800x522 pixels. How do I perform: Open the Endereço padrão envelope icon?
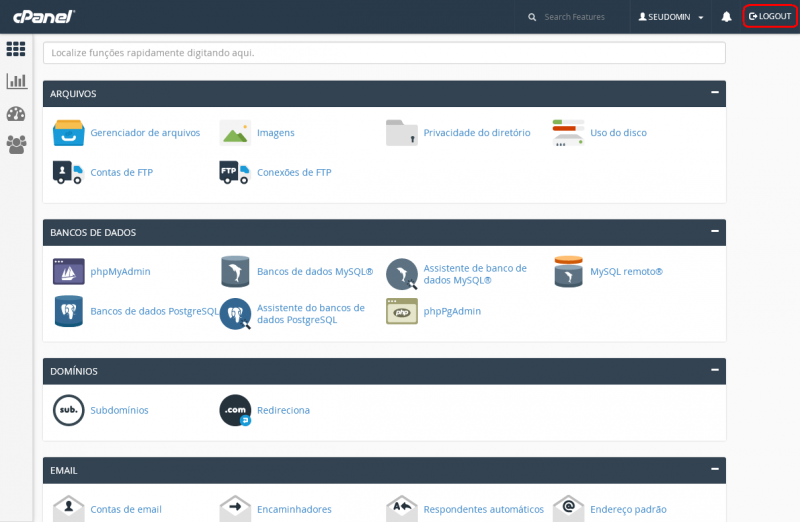point(568,508)
